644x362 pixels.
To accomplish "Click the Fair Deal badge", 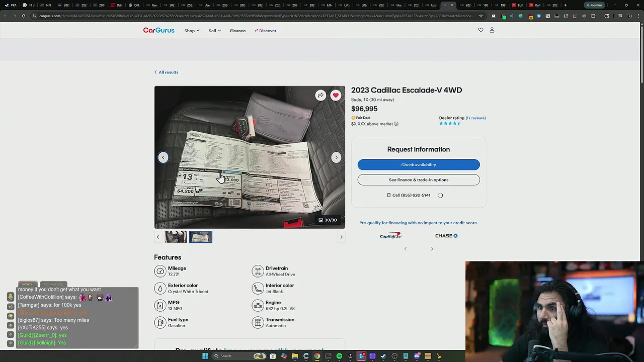I will coord(361,118).
